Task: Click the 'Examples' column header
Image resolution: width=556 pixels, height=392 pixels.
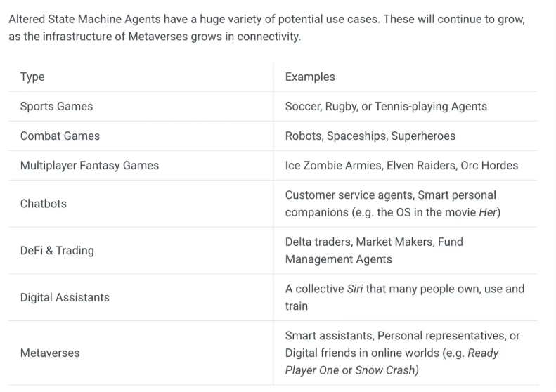Action: point(310,77)
